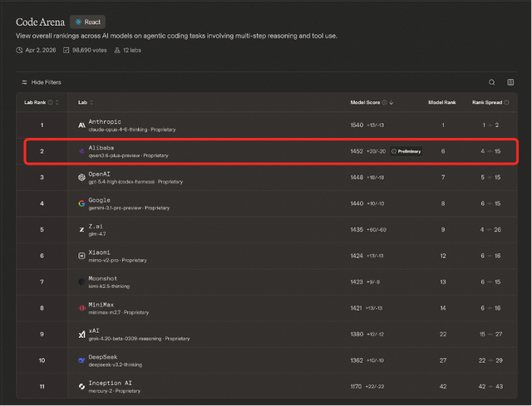Open the column layout view icon
The height and width of the screenshot is (406, 532).
tap(510, 82)
